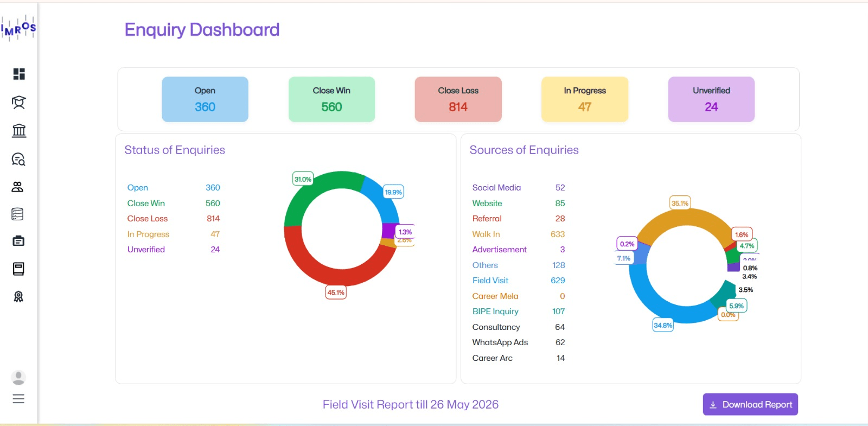The height and width of the screenshot is (426, 868).
Task: Click Referral in sources list
Action: point(487,219)
